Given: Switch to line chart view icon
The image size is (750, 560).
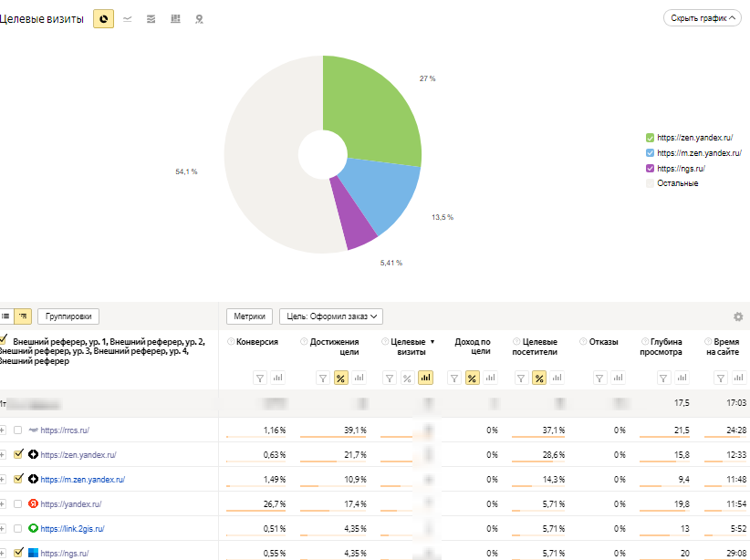Looking at the screenshot, I should [x=127, y=19].
